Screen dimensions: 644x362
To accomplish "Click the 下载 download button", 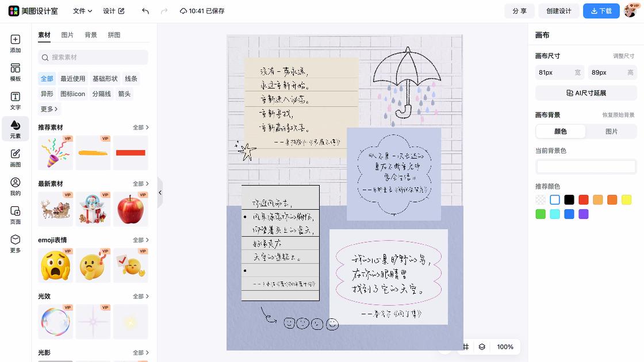I will point(601,11).
